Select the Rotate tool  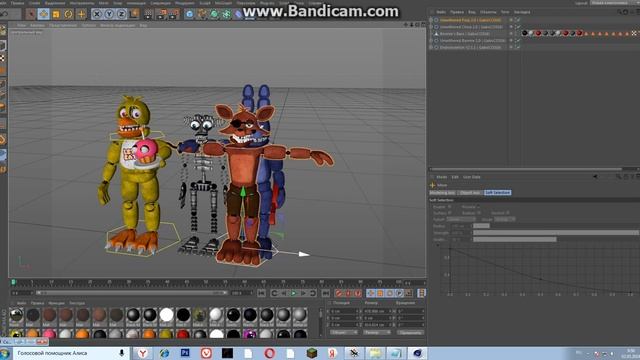[x=68, y=14]
